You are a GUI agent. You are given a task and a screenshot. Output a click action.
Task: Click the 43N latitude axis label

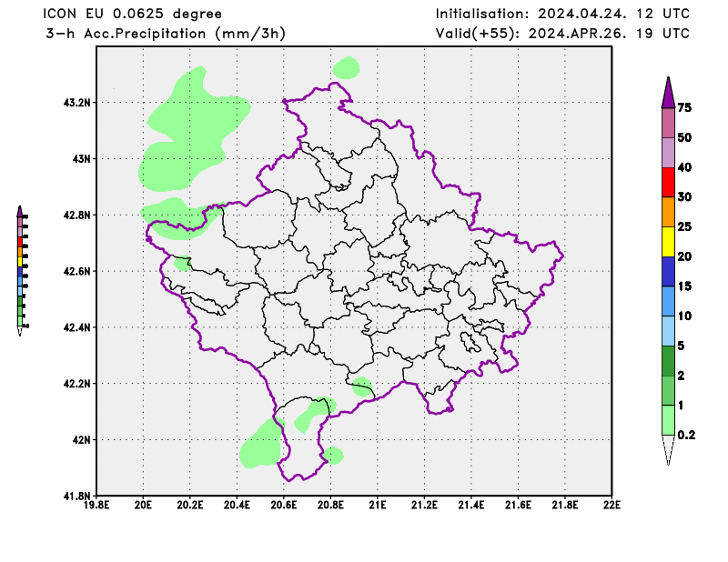81,159
